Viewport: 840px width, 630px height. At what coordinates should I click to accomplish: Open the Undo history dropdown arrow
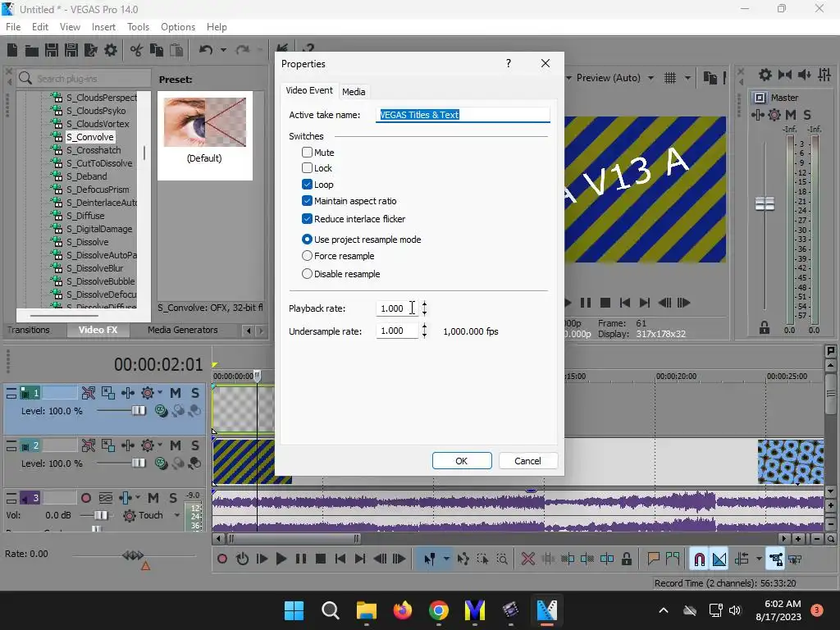point(223,50)
